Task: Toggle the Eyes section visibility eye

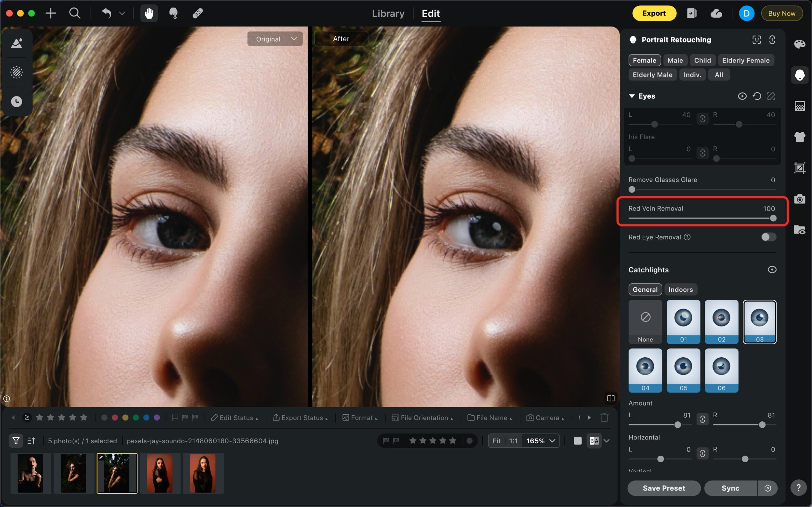Action: click(742, 96)
